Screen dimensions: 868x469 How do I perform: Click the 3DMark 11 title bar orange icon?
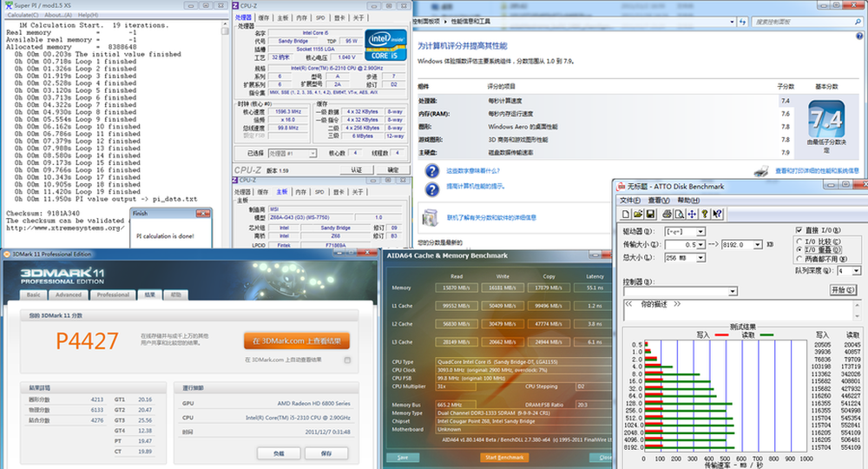pos(7,254)
